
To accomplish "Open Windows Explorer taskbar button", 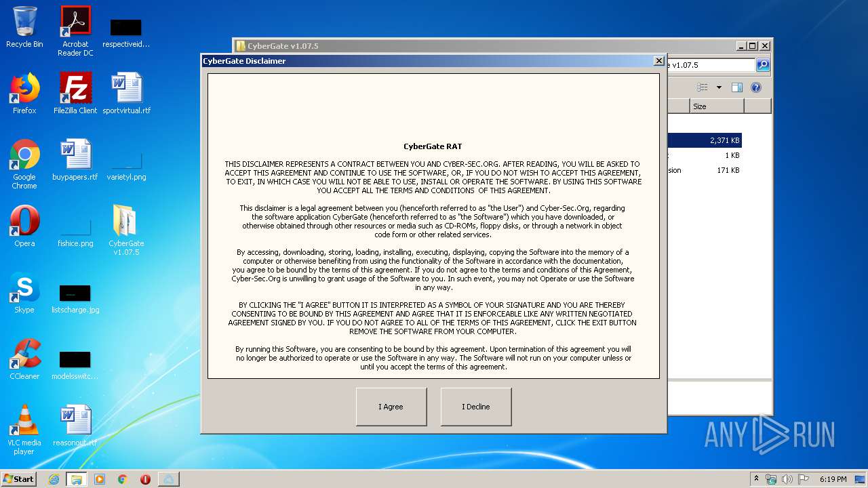I will pos(76,479).
